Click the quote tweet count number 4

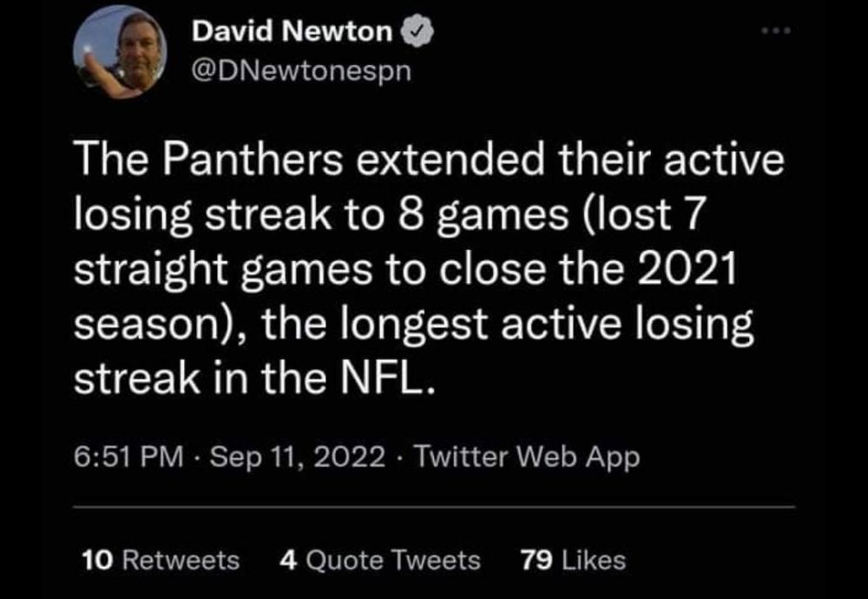tap(287, 560)
